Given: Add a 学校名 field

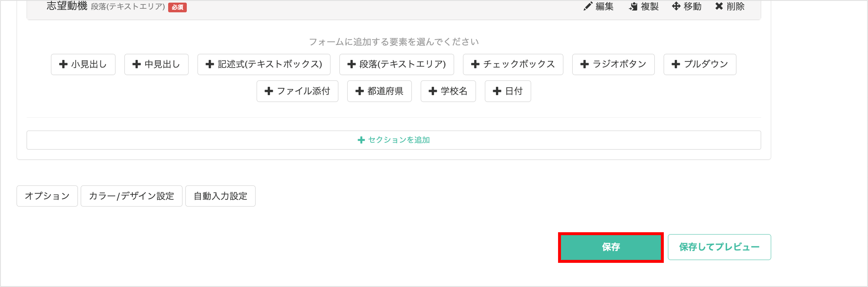Looking at the screenshot, I should coord(448,91).
